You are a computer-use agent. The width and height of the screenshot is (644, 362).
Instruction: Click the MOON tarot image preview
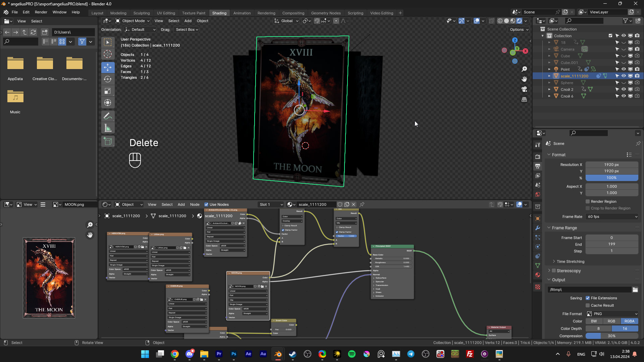(49, 278)
